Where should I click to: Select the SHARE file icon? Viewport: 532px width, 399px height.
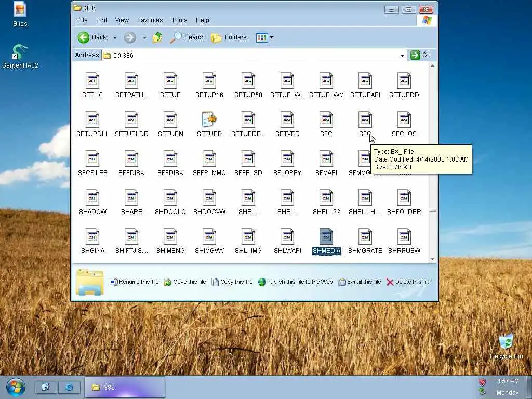point(131,198)
